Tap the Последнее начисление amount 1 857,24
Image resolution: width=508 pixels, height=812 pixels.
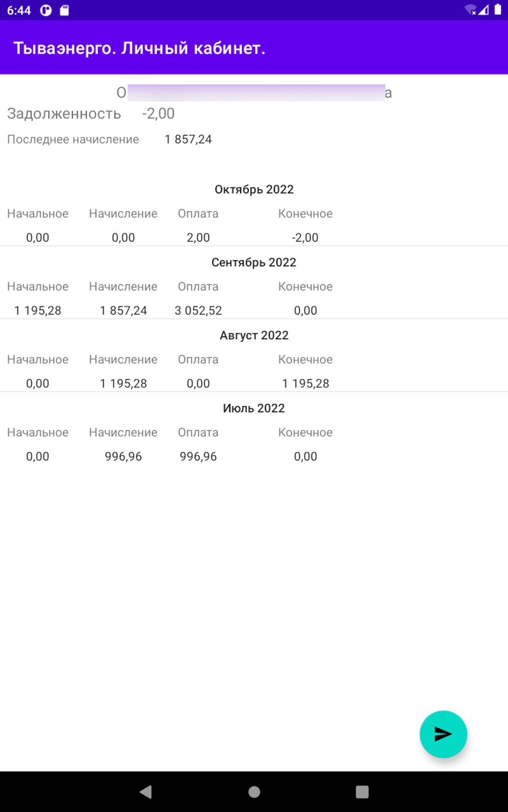point(188,139)
